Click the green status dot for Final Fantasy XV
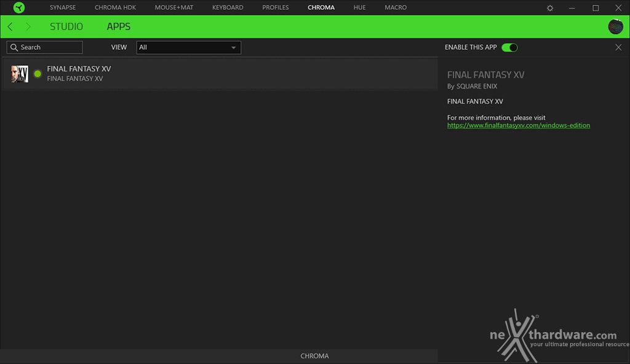Screen dimensions: 630x364 tap(38, 74)
